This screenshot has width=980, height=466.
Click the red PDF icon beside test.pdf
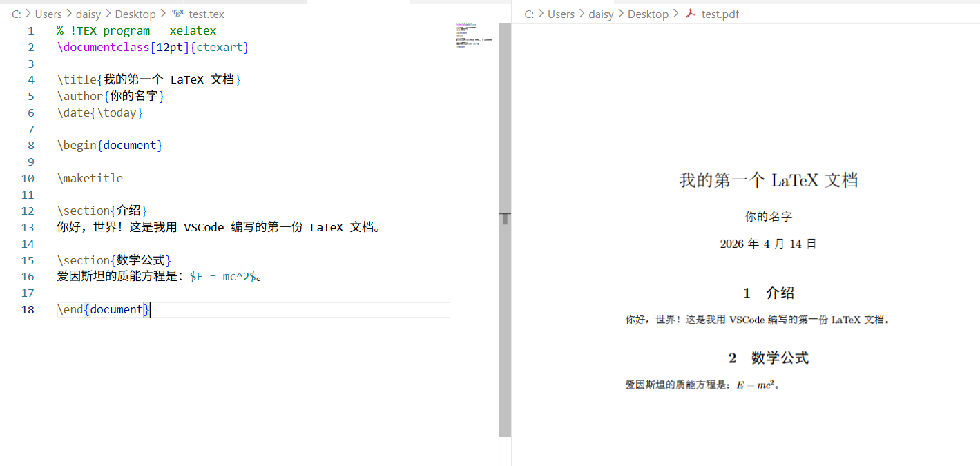pyautogui.click(x=690, y=14)
